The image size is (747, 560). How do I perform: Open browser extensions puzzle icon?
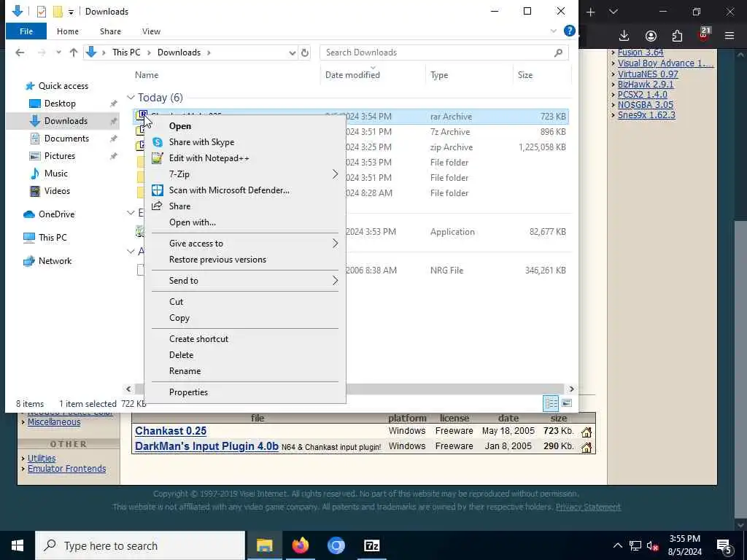coord(677,36)
